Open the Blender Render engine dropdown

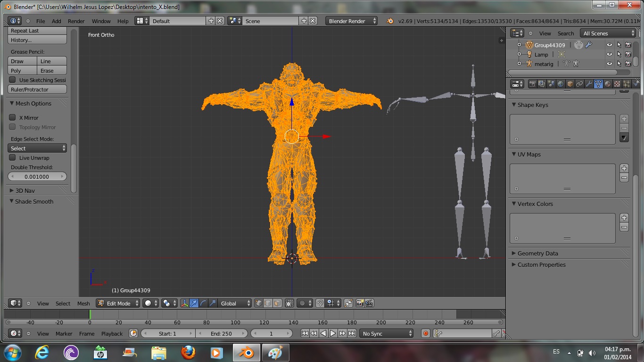pyautogui.click(x=351, y=21)
